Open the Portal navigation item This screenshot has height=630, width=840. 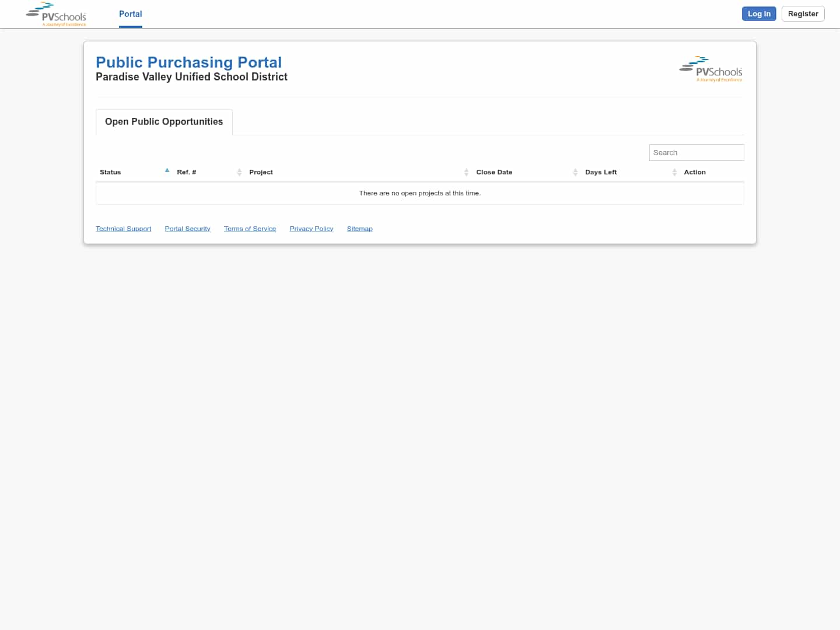pos(130,14)
